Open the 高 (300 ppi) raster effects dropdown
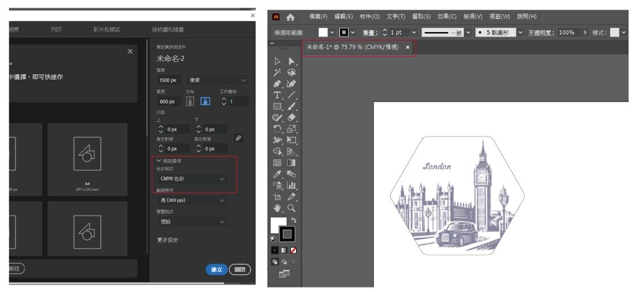 (x=192, y=200)
